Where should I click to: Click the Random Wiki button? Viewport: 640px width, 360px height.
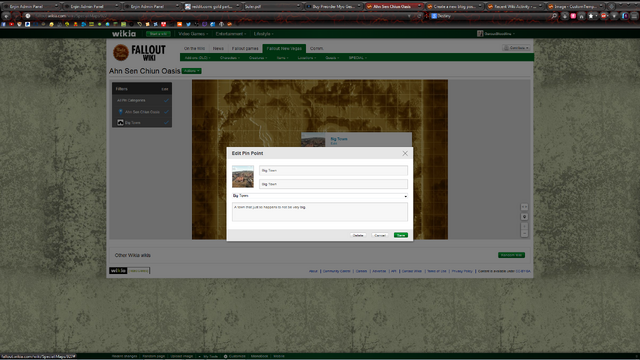click(511, 255)
